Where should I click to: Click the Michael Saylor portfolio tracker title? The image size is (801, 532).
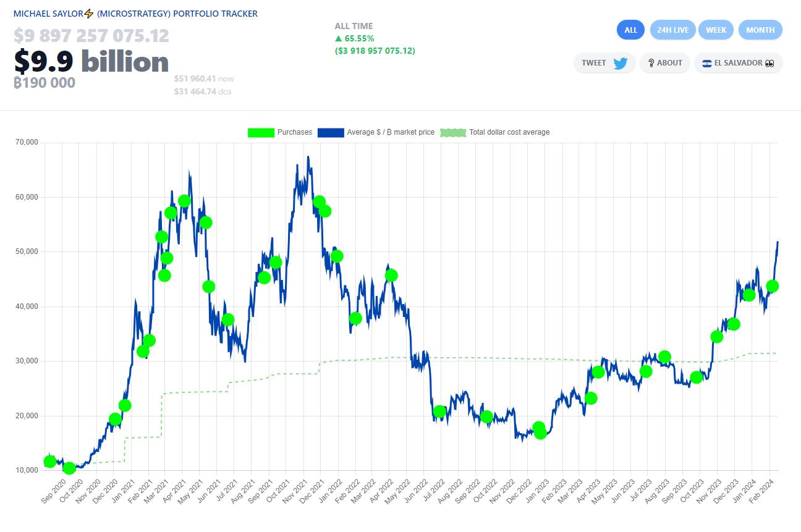point(135,14)
